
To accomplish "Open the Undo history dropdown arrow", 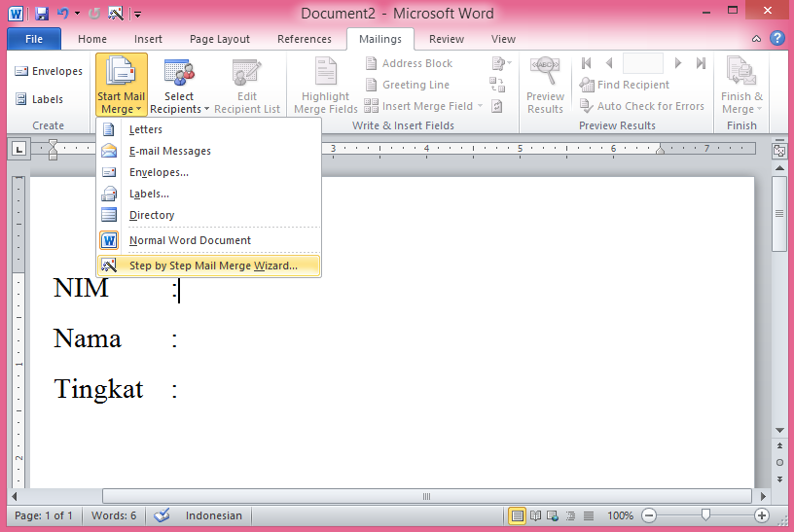I will 77,14.
